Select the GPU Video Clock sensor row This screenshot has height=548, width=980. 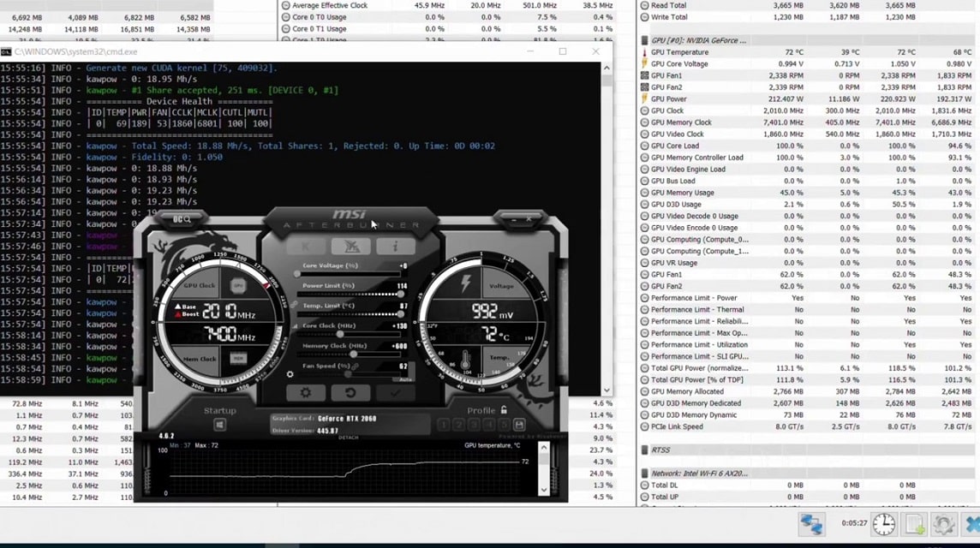(808, 134)
